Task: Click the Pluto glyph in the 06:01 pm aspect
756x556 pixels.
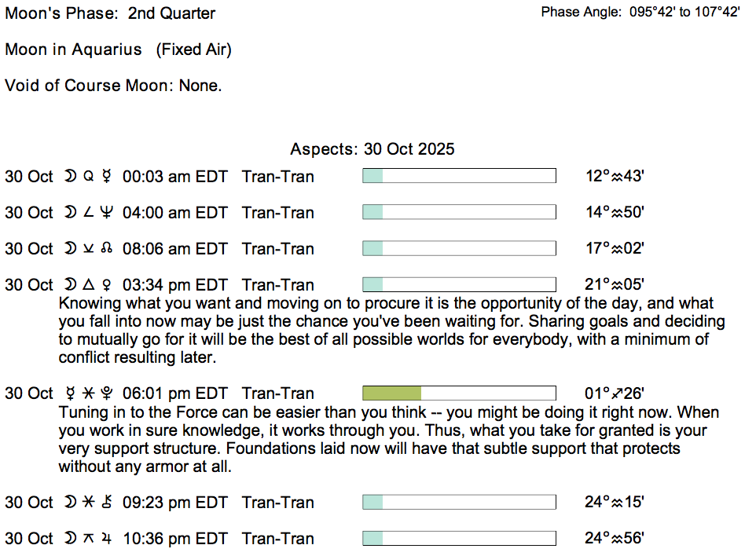Action: 106,393
